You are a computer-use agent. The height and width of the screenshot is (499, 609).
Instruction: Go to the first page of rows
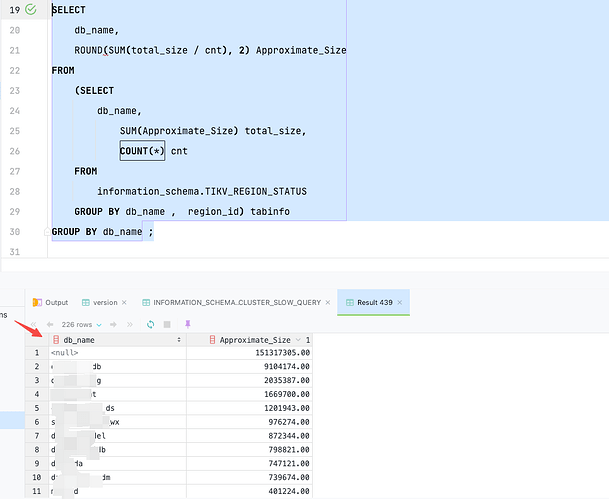pos(38,324)
